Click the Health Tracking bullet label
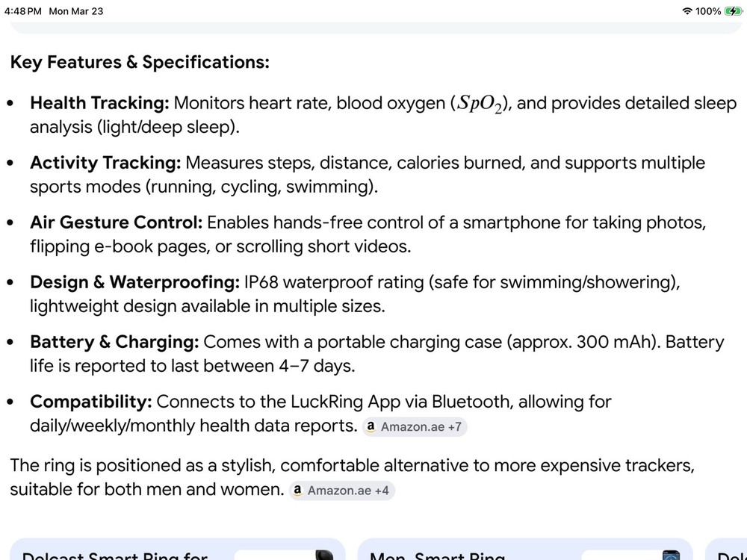This screenshot has height=560, width=747. 99,103
